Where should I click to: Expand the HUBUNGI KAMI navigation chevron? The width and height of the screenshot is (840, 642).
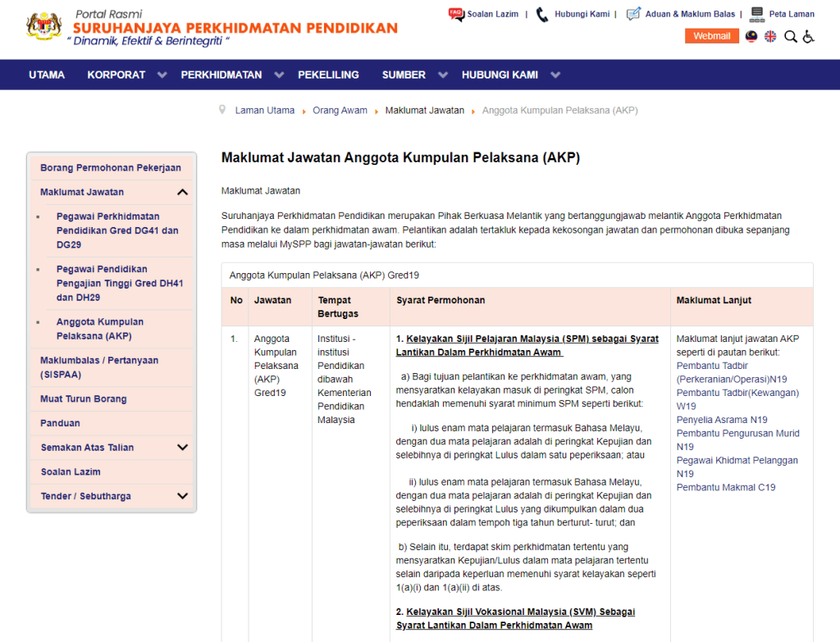(555, 75)
